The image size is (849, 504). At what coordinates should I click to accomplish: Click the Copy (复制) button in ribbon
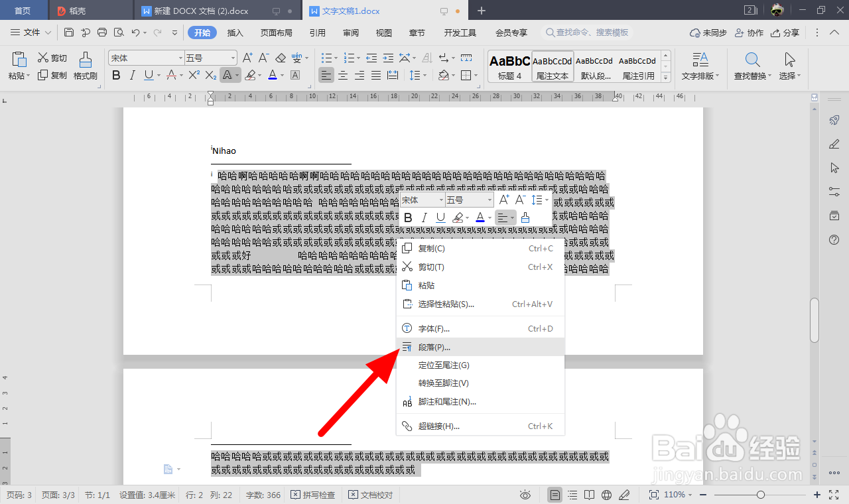click(x=52, y=75)
